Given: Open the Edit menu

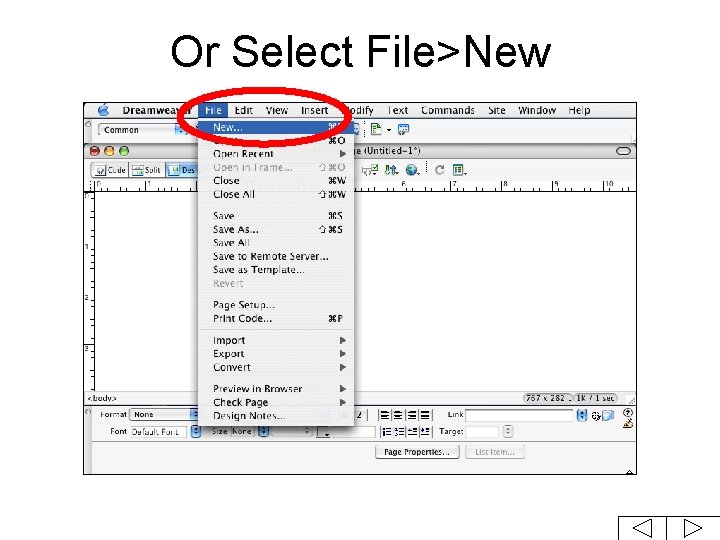Looking at the screenshot, I should pyautogui.click(x=243, y=110).
